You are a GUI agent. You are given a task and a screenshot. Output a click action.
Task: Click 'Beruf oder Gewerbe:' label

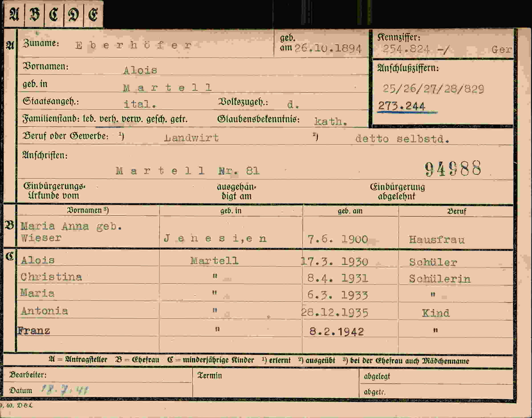click(65, 136)
